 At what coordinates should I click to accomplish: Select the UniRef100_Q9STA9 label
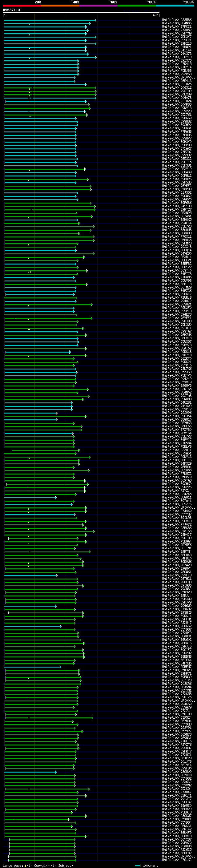[x=177, y=91]
